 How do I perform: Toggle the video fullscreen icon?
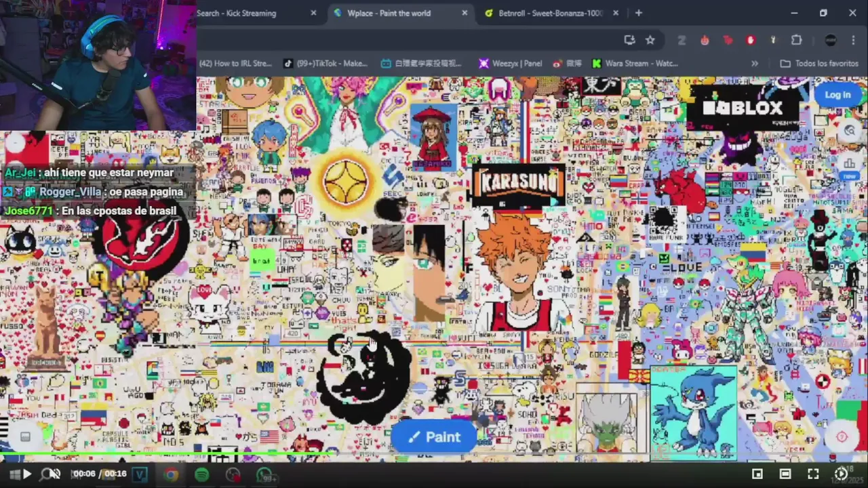tap(812, 474)
